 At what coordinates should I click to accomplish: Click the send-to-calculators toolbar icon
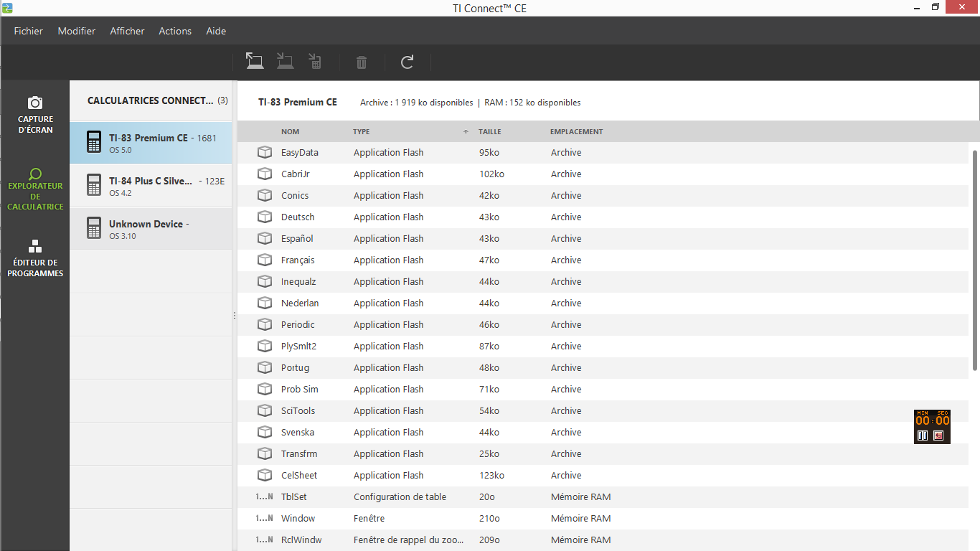[x=314, y=62]
